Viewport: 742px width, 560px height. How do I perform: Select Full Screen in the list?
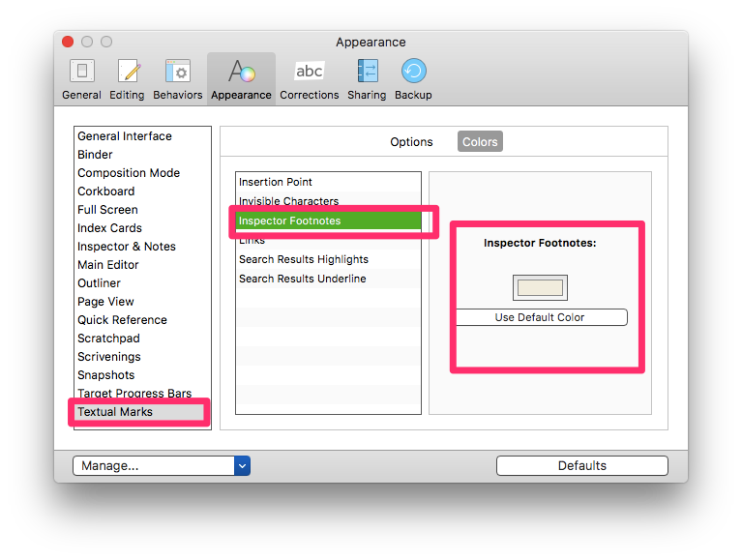click(142, 210)
